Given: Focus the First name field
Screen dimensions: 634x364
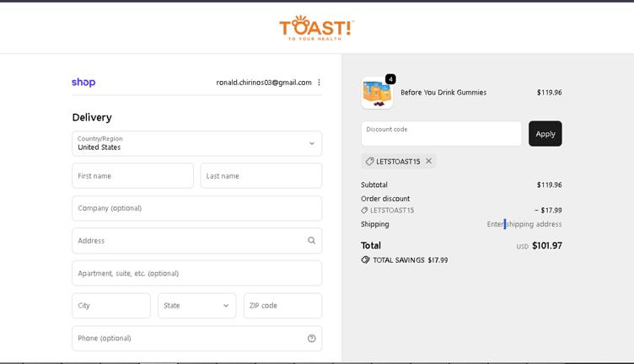Looking at the screenshot, I should [132, 176].
